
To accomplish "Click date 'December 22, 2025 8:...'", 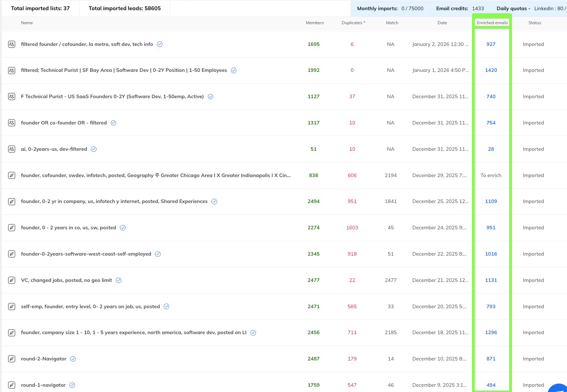I will click(x=439, y=254).
